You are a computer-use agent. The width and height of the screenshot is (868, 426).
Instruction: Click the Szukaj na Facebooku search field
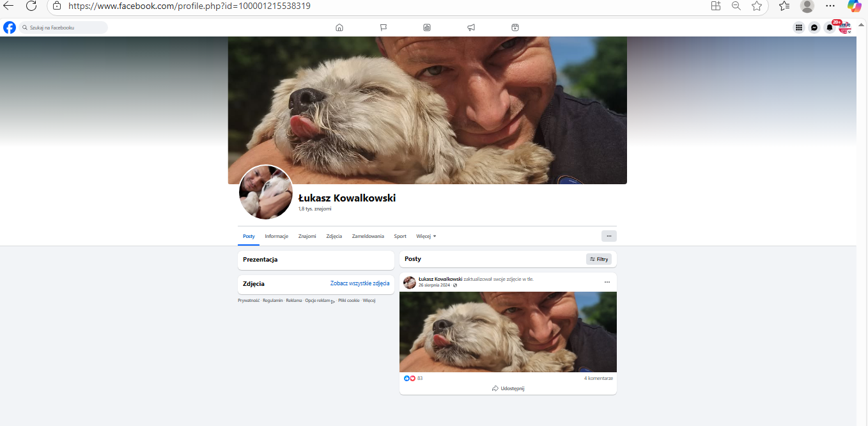64,28
